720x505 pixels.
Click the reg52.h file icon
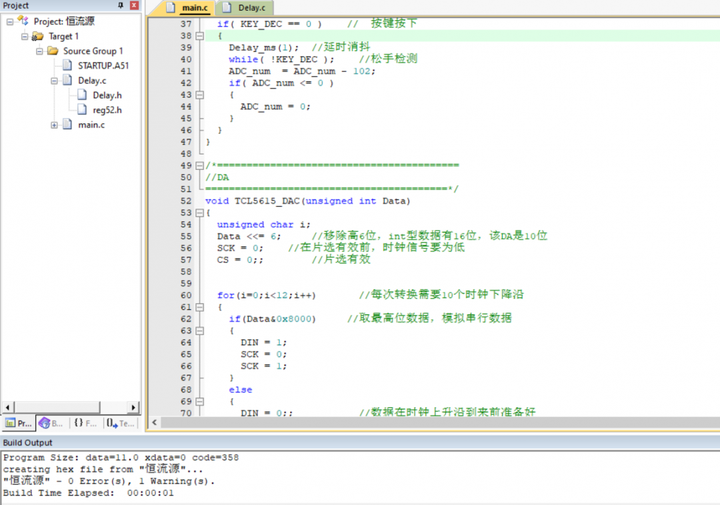(x=82, y=110)
